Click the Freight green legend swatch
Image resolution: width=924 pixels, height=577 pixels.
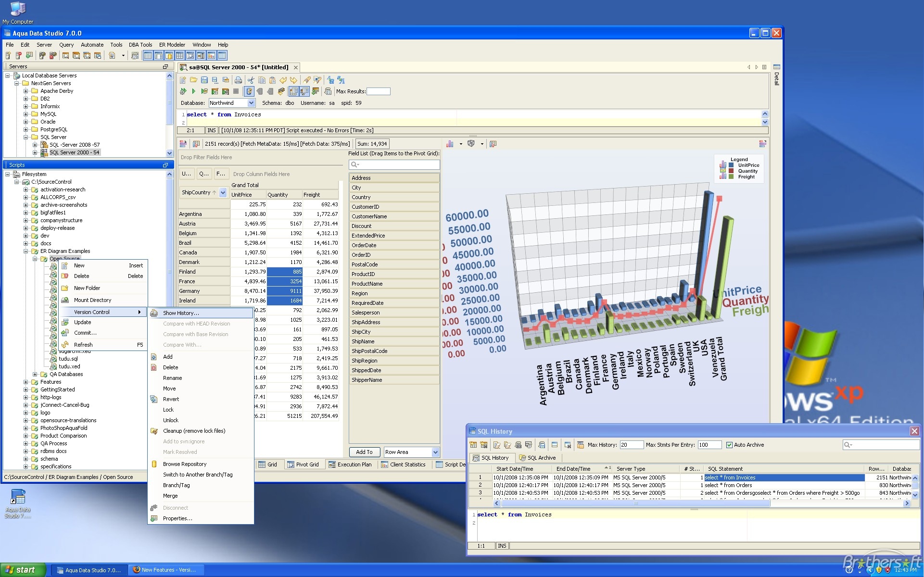[x=732, y=176]
